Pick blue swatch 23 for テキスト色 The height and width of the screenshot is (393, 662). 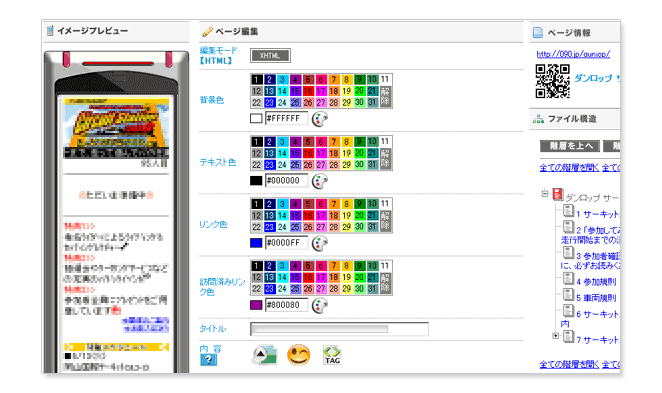tap(269, 165)
